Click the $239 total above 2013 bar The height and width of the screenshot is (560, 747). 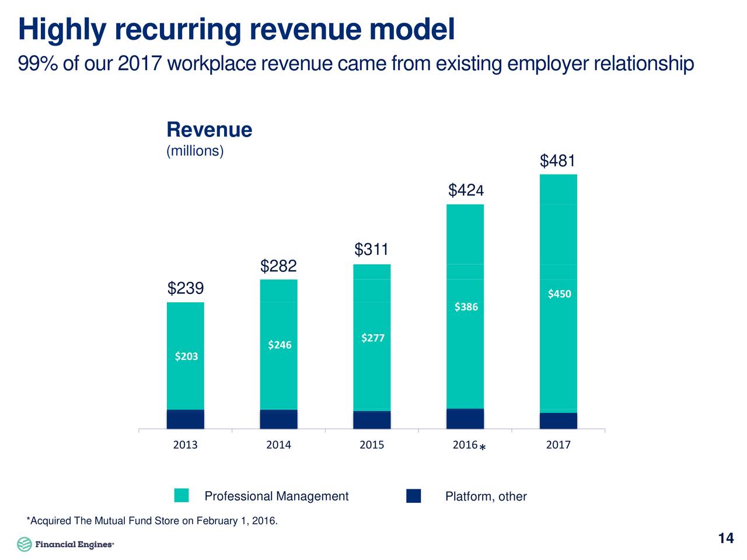coord(186,288)
